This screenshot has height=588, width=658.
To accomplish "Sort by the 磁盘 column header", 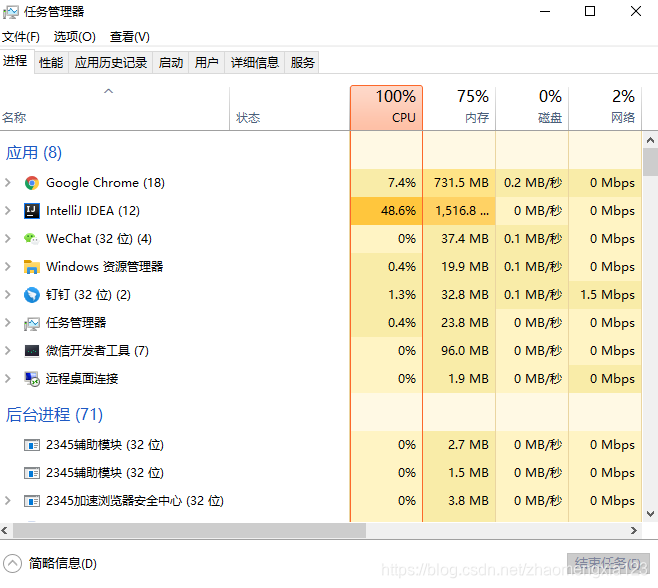I will click(532, 108).
